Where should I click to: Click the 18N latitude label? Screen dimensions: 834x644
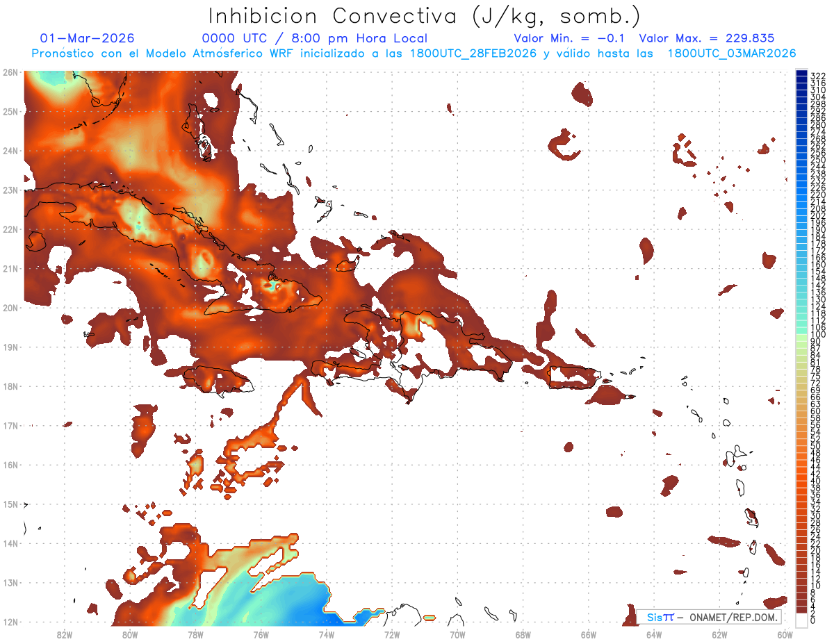[10, 386]
